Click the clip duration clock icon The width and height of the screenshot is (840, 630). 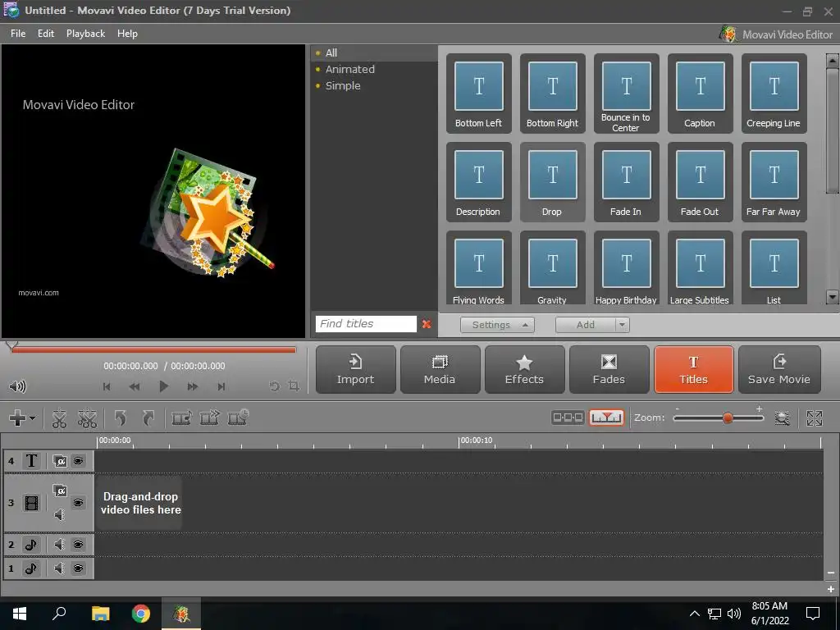coord(238,418)
